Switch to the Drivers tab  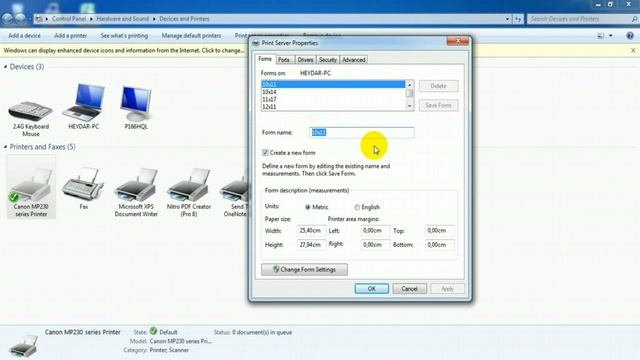coord(305,60)
